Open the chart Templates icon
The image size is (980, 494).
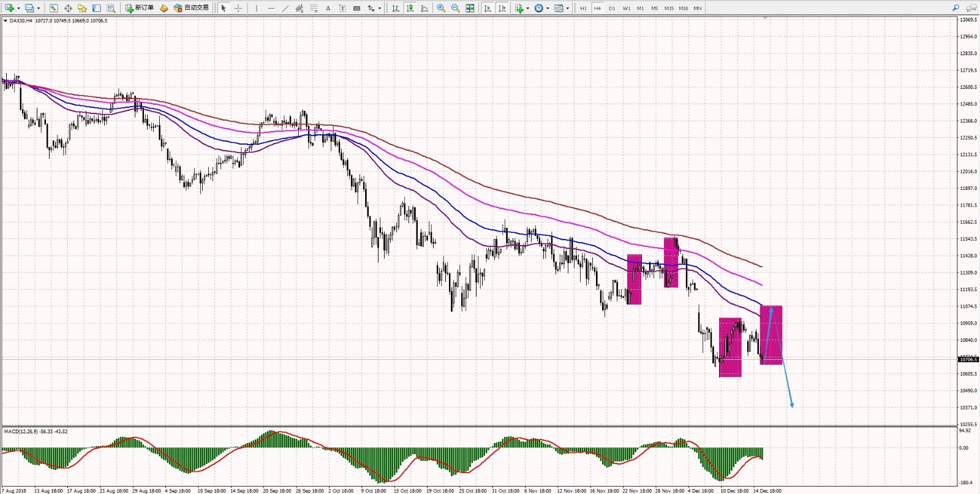coord(559,8)
